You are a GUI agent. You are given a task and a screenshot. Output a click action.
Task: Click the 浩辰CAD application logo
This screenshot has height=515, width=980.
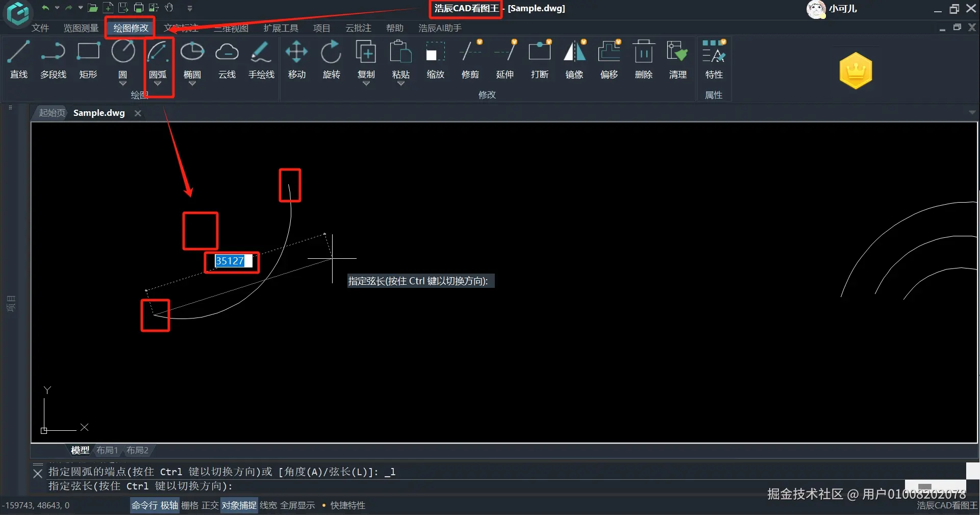[x=18, y=13]
